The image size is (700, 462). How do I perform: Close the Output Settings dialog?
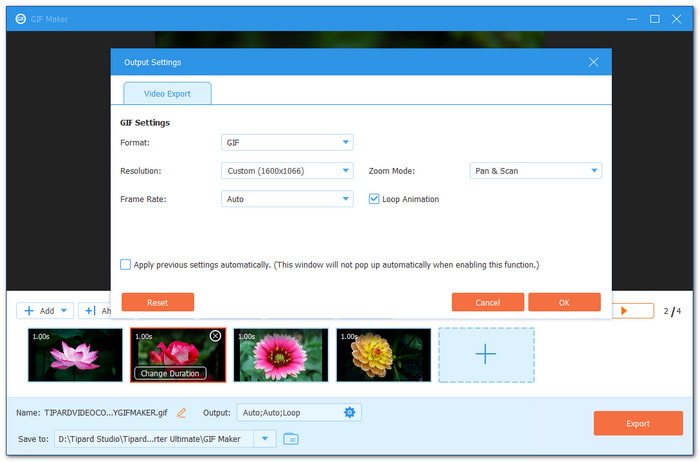point(593,62)
